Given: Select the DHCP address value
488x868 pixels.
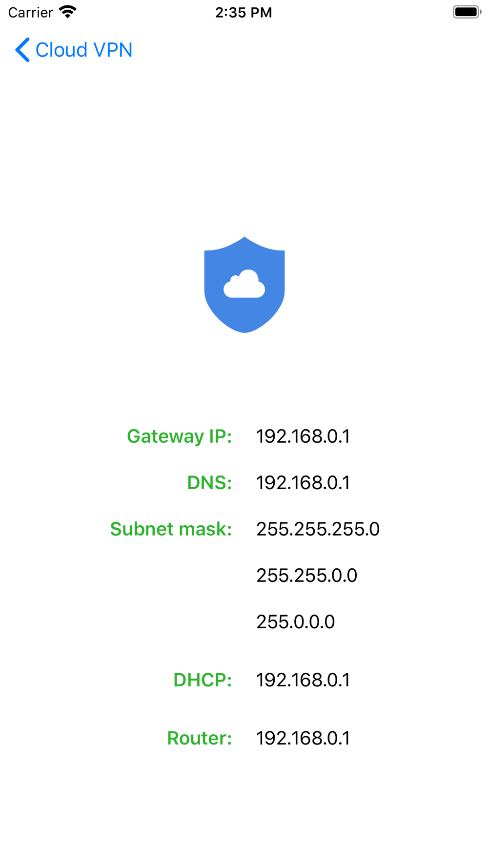Looking at the screenshot, I should pos(303,680).
